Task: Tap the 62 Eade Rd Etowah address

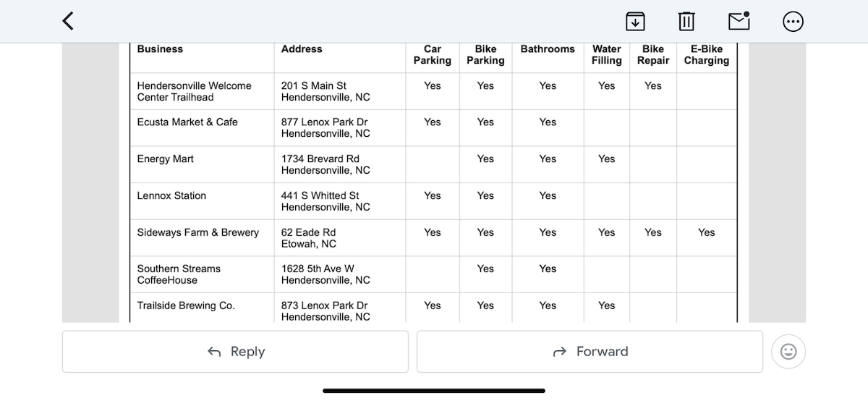Action: (309, 238)
